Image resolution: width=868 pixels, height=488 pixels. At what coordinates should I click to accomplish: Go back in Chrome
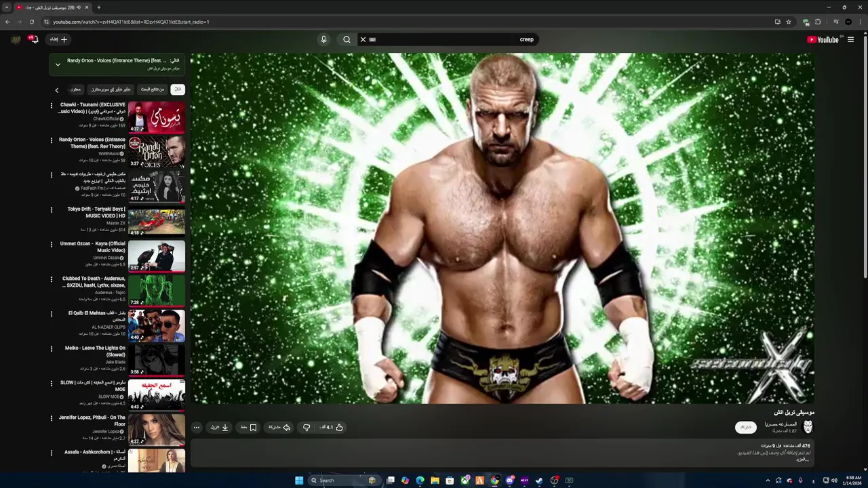pyautogui.click(x=7, y=22)
